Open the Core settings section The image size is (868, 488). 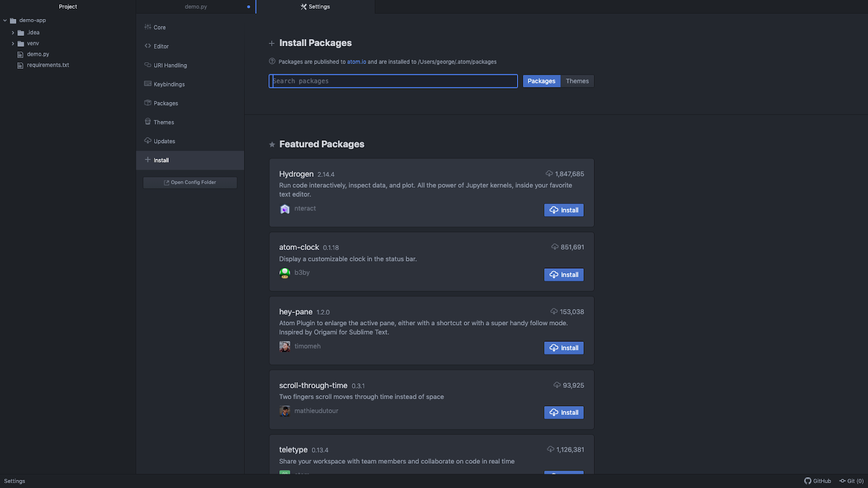click(190, 27)
